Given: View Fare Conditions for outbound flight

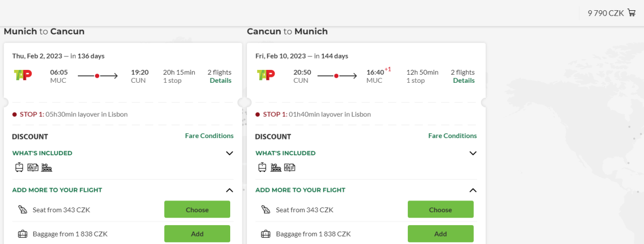Looking at the screenshot, I should point(209,136).
